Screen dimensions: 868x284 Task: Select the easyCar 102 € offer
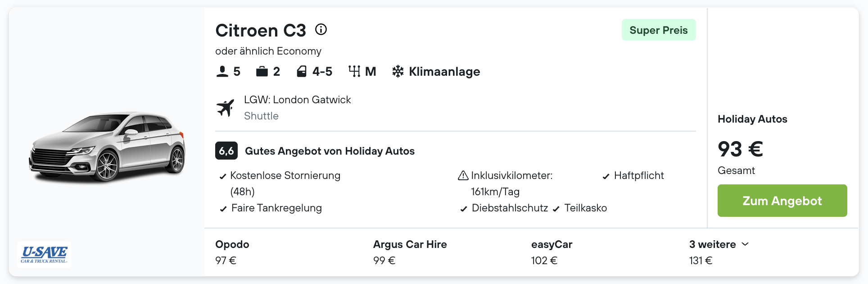pyautogui.click(x=552, y=252)
